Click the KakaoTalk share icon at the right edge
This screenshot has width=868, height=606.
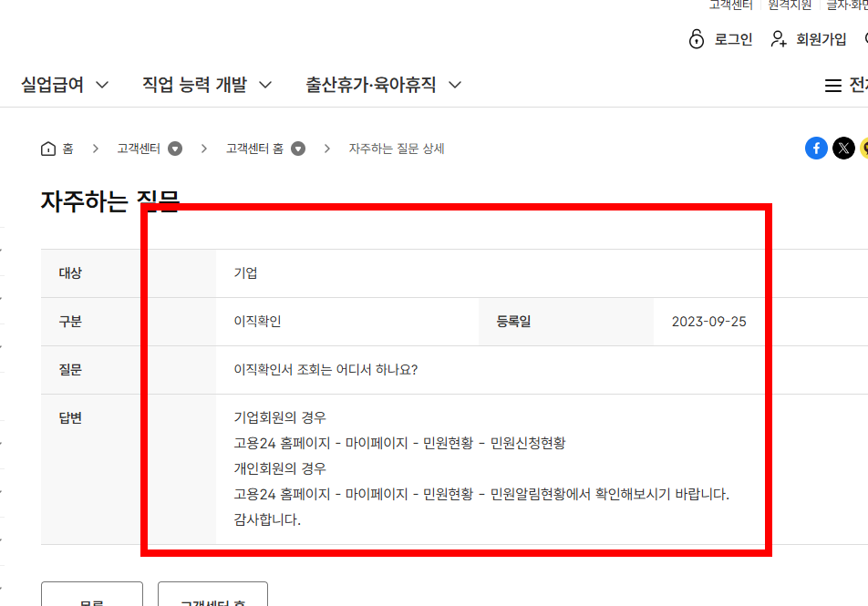[x=864, y=148]
